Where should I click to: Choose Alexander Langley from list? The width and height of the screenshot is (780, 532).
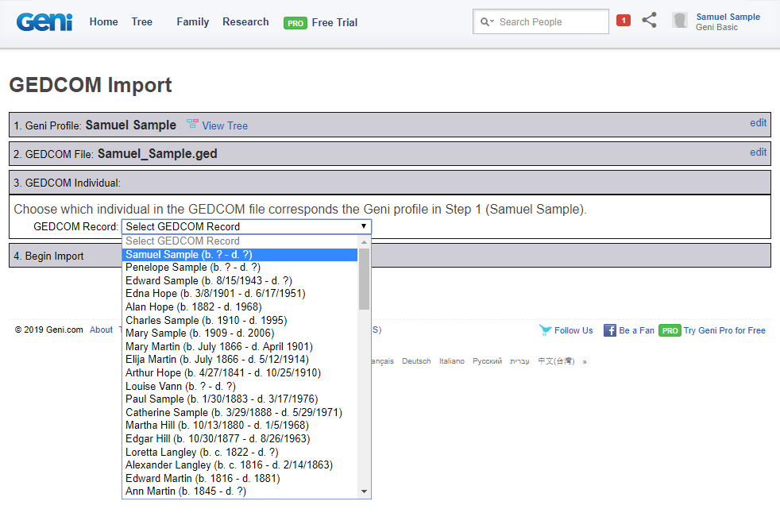[239, 465]
